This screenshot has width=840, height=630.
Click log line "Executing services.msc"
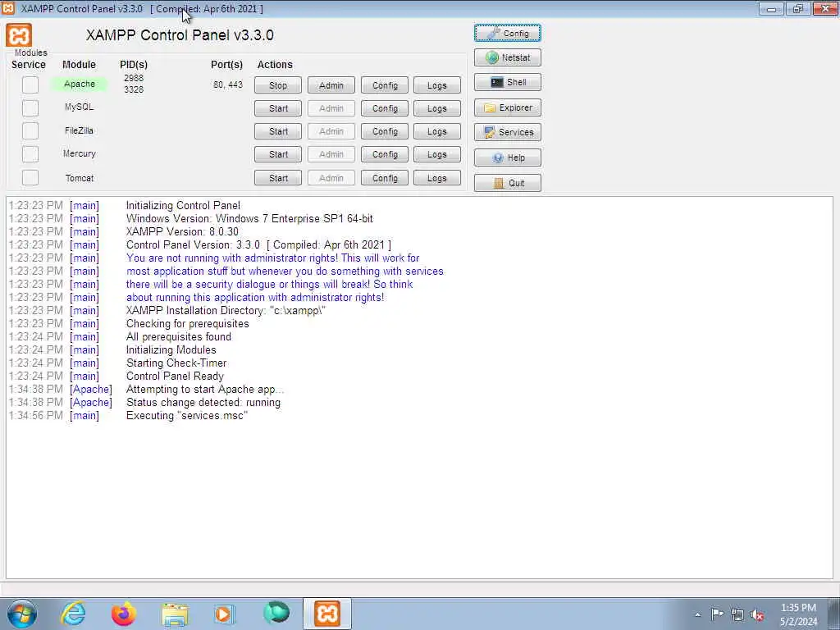pyautogui.click(x=187, y=416)
